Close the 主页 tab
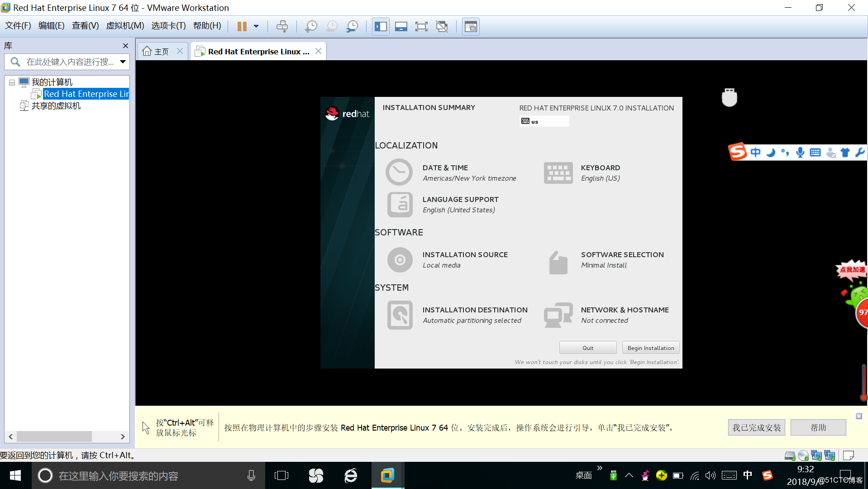868x489 pixels. [180, 51]
